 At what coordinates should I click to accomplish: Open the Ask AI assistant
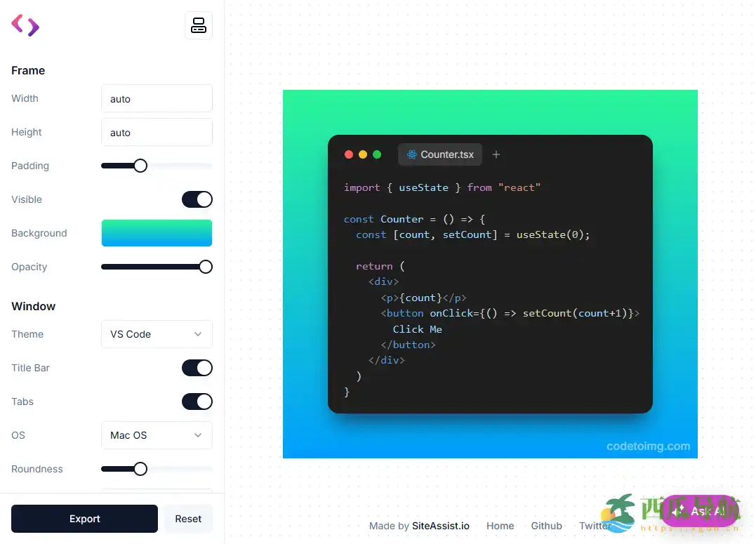click(700, 511)
